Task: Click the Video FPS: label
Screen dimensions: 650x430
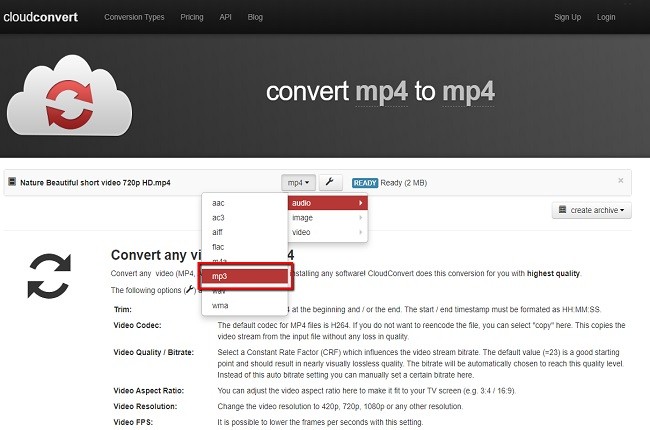Action: pyautogui.click(x=133, y=422)
